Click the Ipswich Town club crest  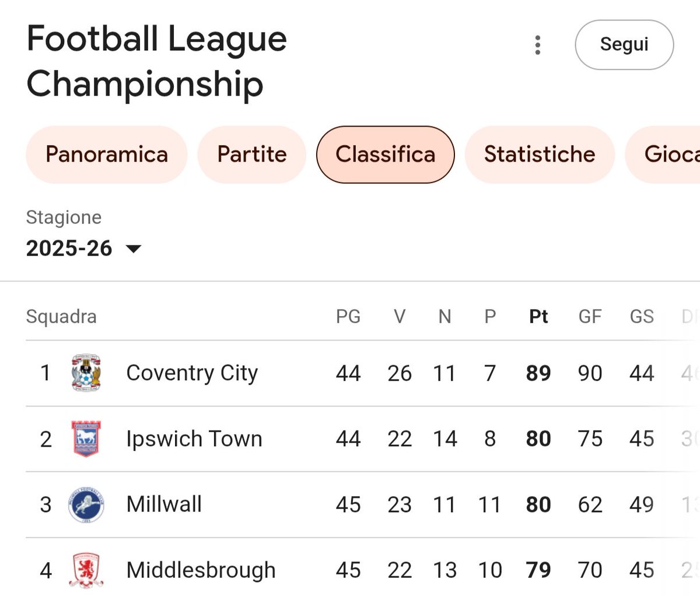pyautogui.click(x=86, y=439)
